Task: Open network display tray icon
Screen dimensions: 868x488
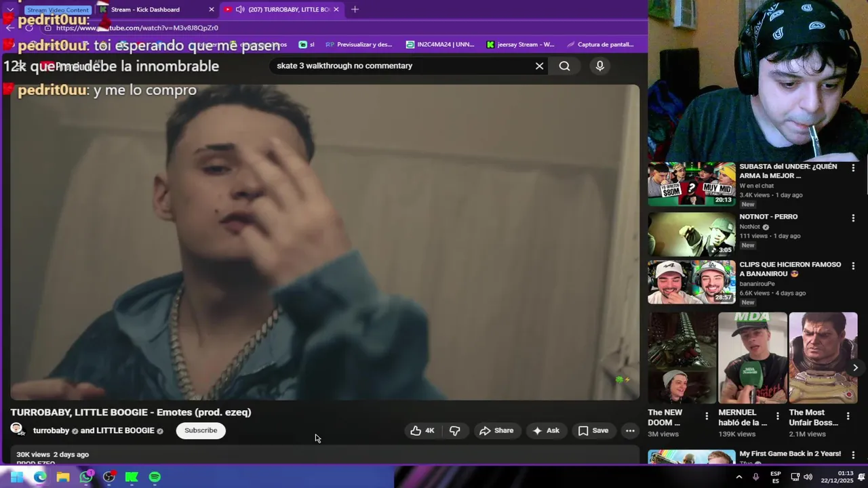Action: (x=795, y=477)
